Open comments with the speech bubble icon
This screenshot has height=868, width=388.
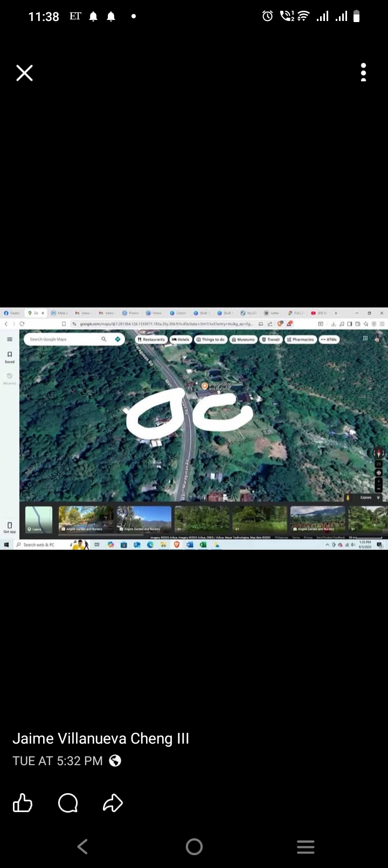(68, 803)
